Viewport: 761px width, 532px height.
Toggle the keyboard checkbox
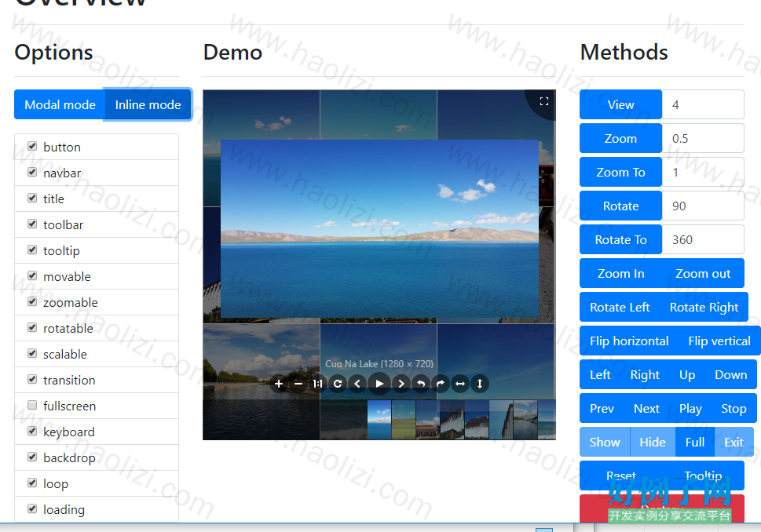[32, 431]
